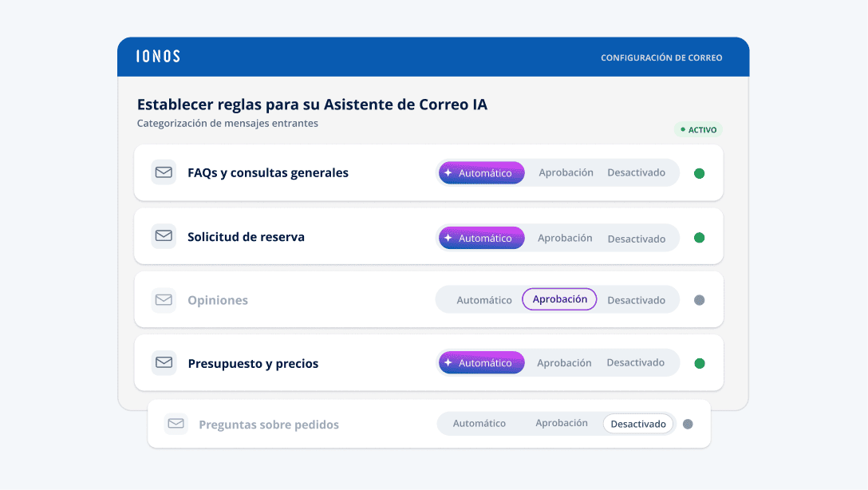Viewport: 868px width, 490px height.
Task: Click envelope icon for FAQs y consultas generales
Action: click(164, 172)
